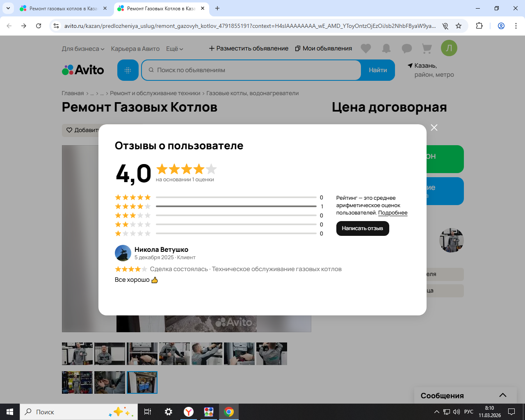Close the first browser tab
Screen dimensions: 525x420
point(105,8)
